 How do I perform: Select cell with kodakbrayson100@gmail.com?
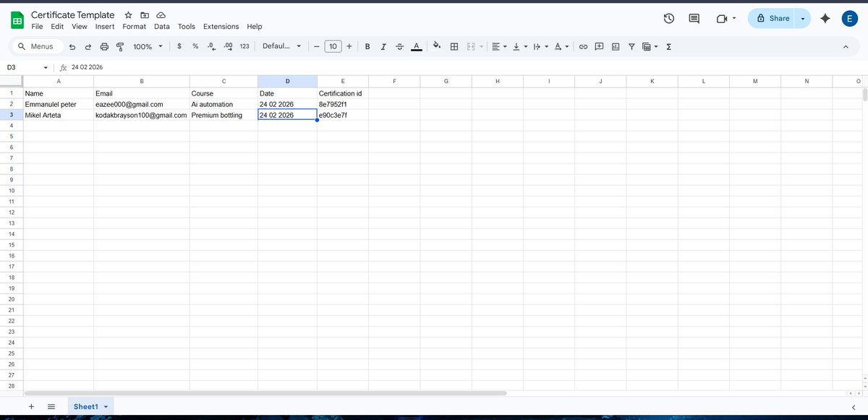click(141, 115)
